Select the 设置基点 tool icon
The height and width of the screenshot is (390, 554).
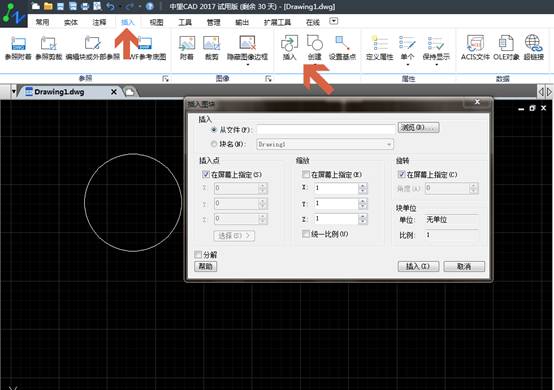coord(342,43)
